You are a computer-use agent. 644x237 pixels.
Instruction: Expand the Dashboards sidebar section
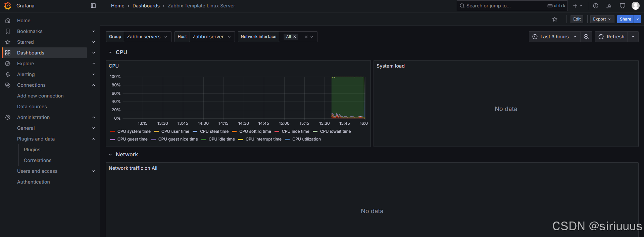94,53
